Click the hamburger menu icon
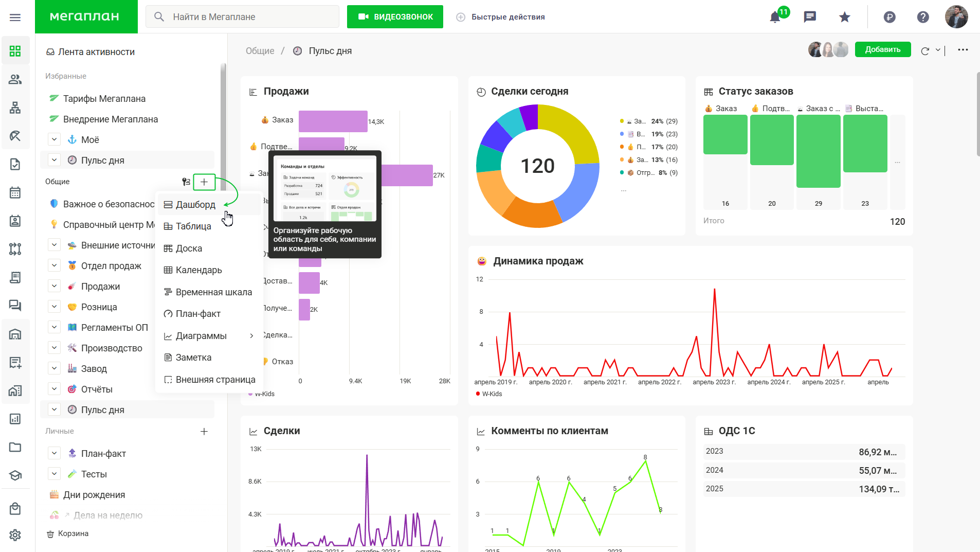Image resolution: width=980 pixels, height=552 pixels. pyautogui.click(x=15, y=17)
